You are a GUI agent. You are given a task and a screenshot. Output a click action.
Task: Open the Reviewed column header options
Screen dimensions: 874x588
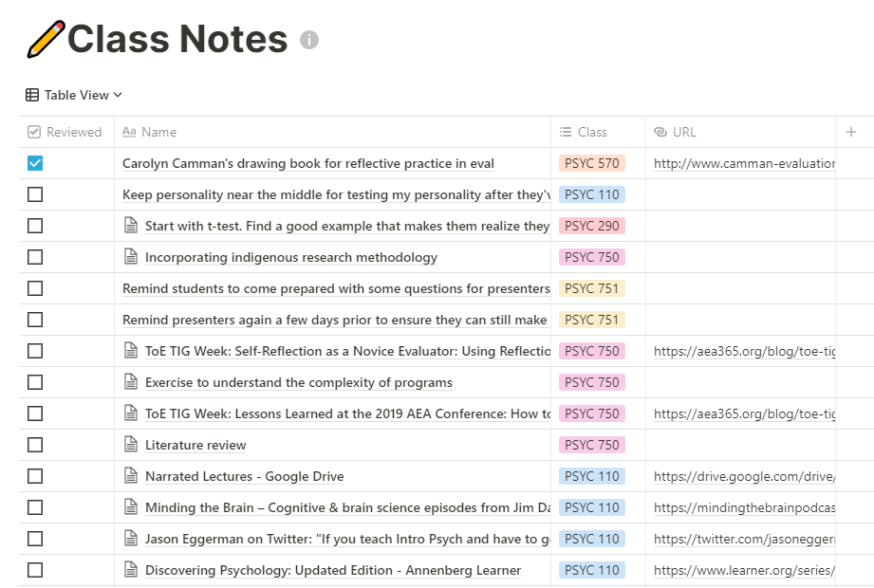[66, 132]
